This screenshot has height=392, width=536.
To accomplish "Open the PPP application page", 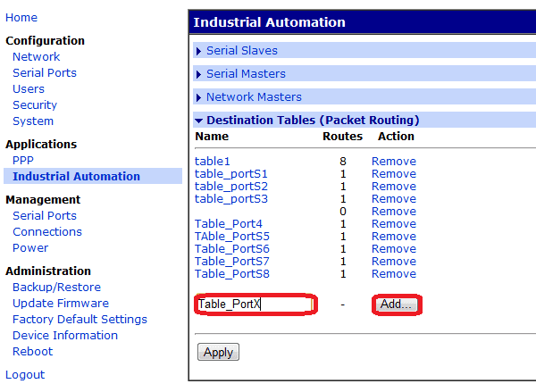I will (x=23, y=161).
